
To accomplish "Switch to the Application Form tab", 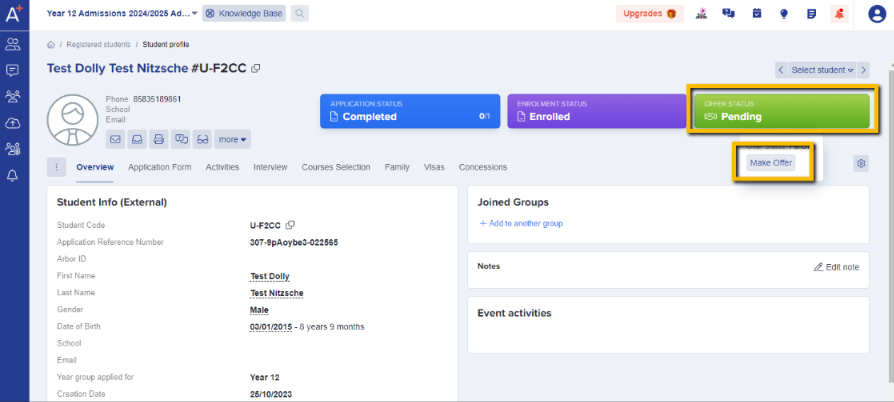I will [160, 167].
